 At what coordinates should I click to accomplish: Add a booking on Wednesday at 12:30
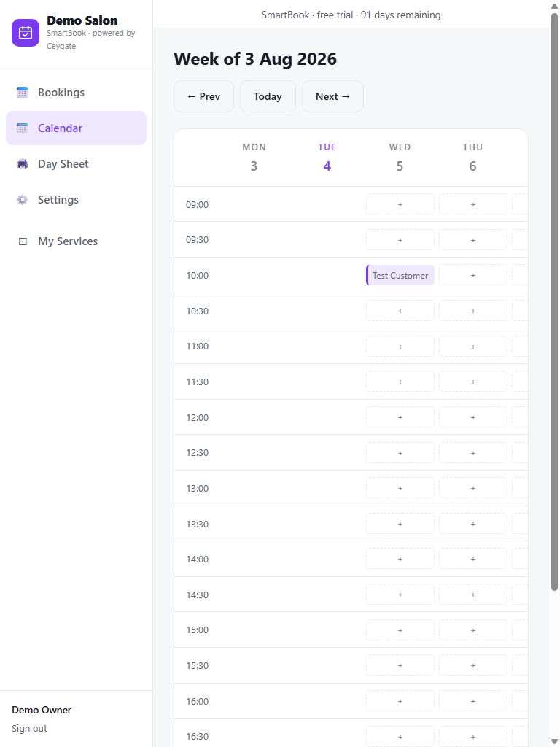(x=400, y=452)
